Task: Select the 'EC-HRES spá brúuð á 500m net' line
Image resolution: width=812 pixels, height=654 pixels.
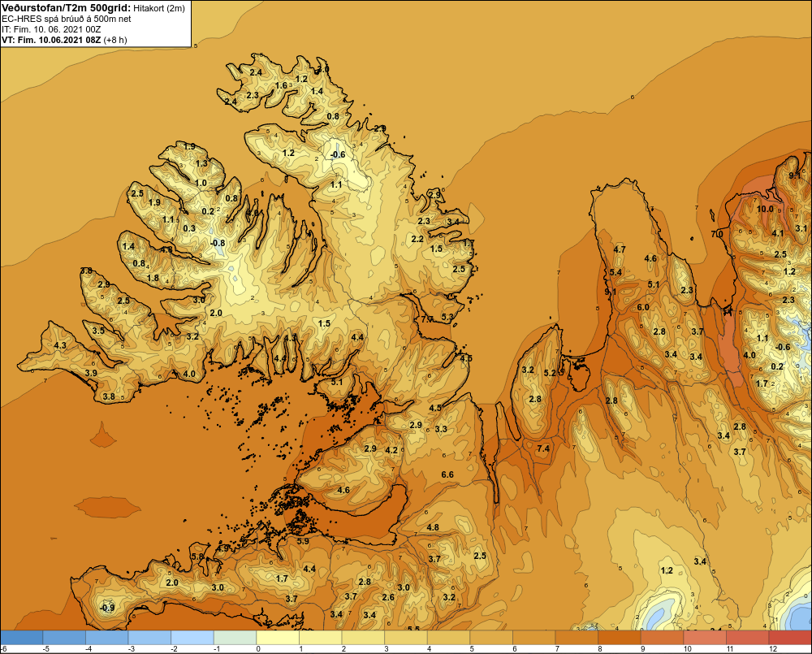Action: (x=67, y=19)
